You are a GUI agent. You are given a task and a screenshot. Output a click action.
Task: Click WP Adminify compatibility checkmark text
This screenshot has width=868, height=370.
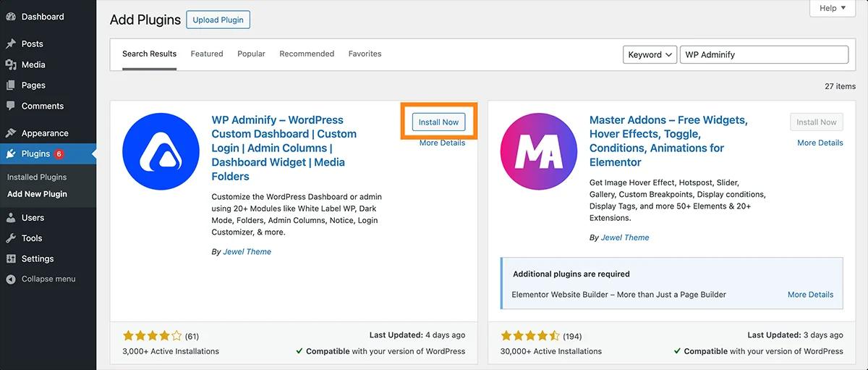pos(380,351)
